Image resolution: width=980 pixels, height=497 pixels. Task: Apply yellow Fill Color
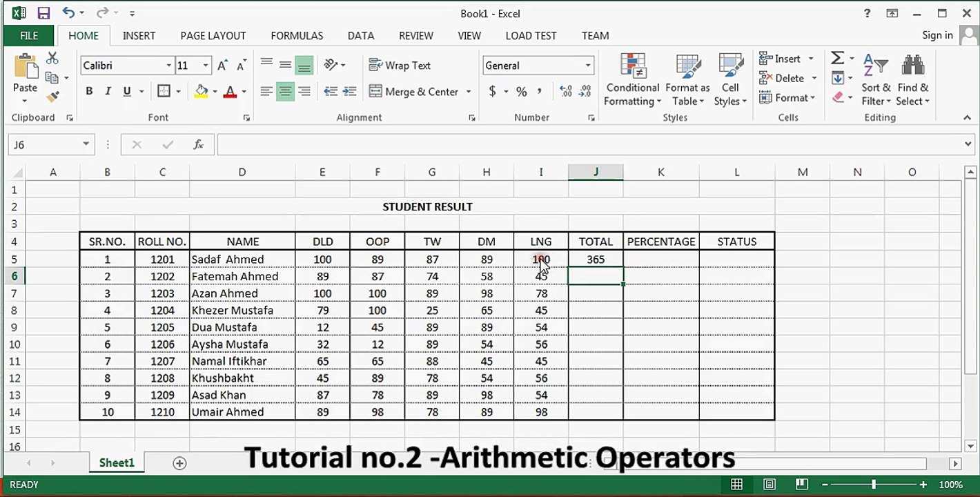201,91
